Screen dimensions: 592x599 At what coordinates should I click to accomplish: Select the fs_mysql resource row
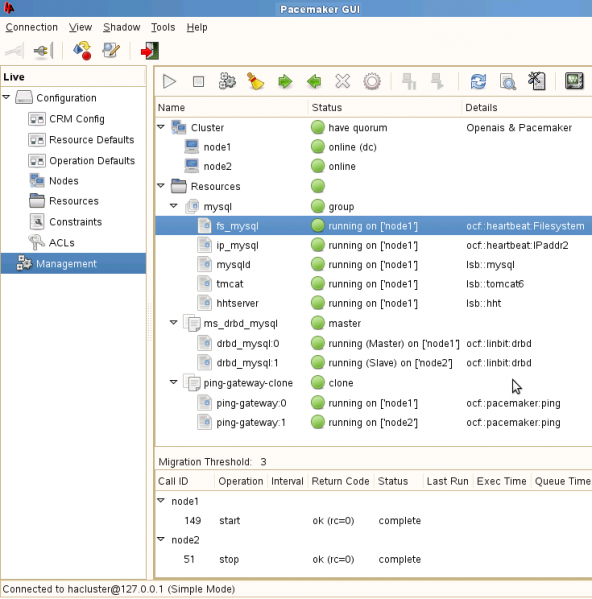(374, 226)
